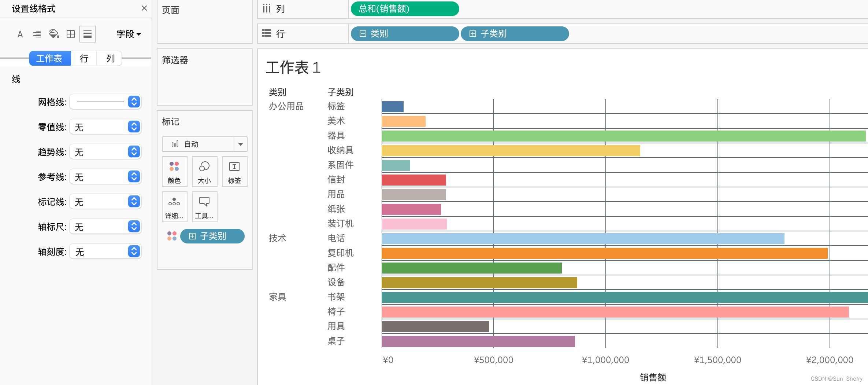Click color dots icon beside 子类别 pill
Viewport: 868px width, 385px height.
172,236
